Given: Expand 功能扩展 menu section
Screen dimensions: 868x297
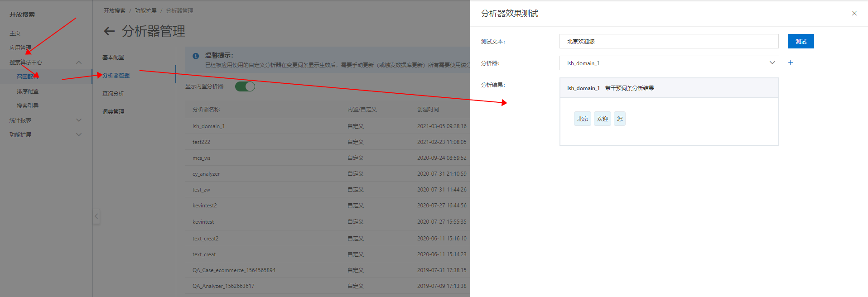Looking at the screenshot, I should coord(79,135).
